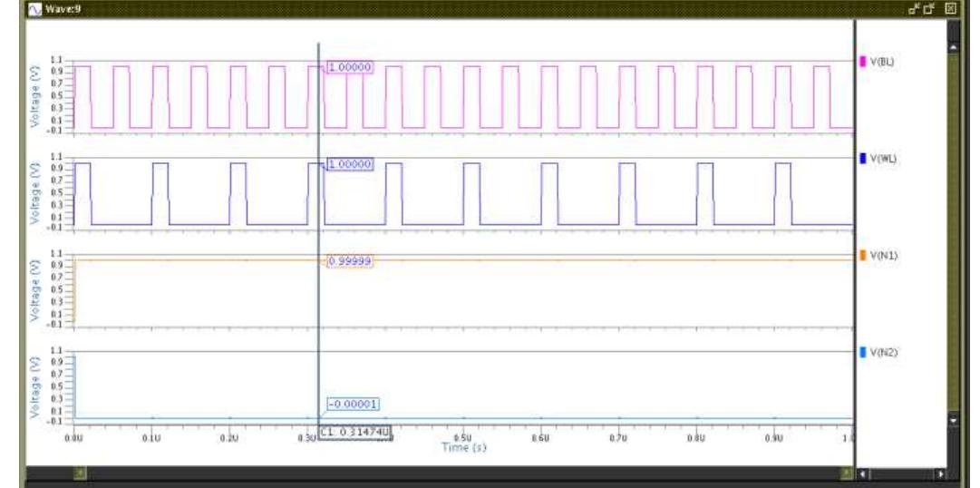Click the Wave:9 window waveform icon
Screen dimensions: 980x488
coord(34,9)
